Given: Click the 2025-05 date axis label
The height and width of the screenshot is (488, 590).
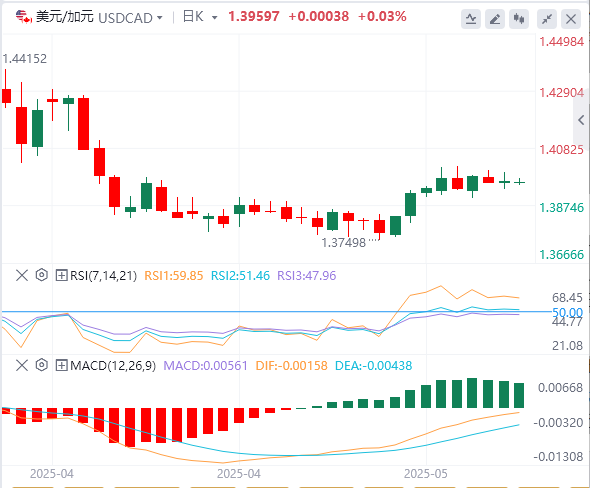Looking at the screenshot, I should [426, 474].
